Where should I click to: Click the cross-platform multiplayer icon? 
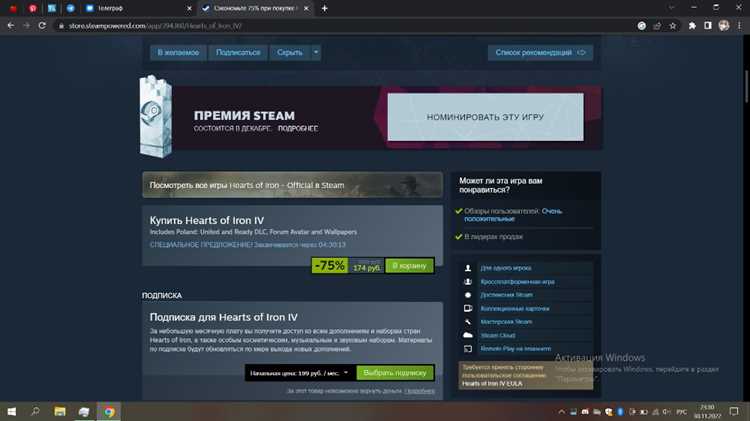[x=468, y=282]
